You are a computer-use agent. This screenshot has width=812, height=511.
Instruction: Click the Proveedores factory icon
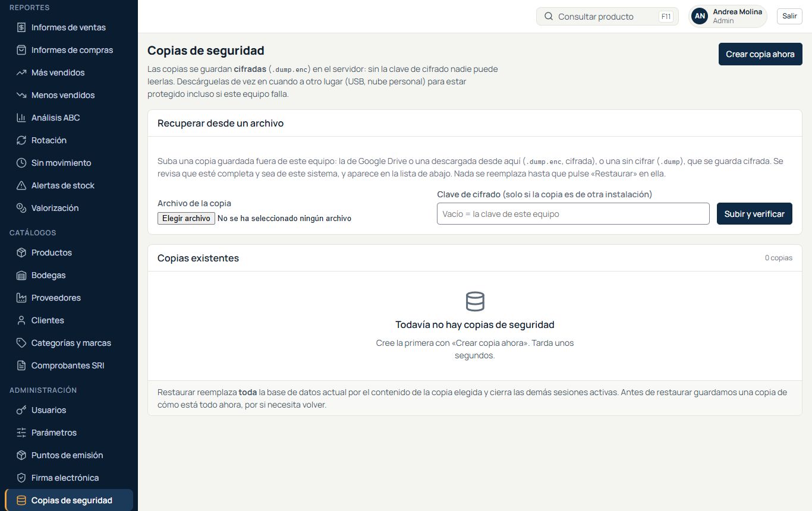pos(21,298)
